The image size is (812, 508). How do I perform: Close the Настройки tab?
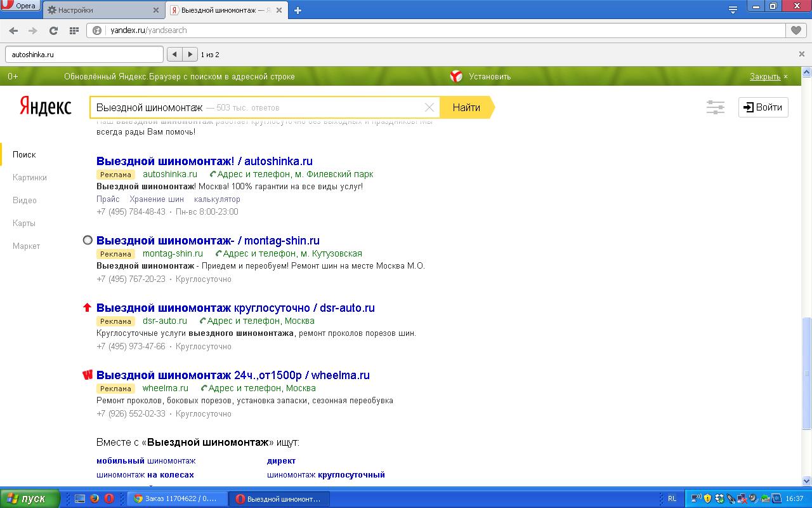(x=156, y=10)
